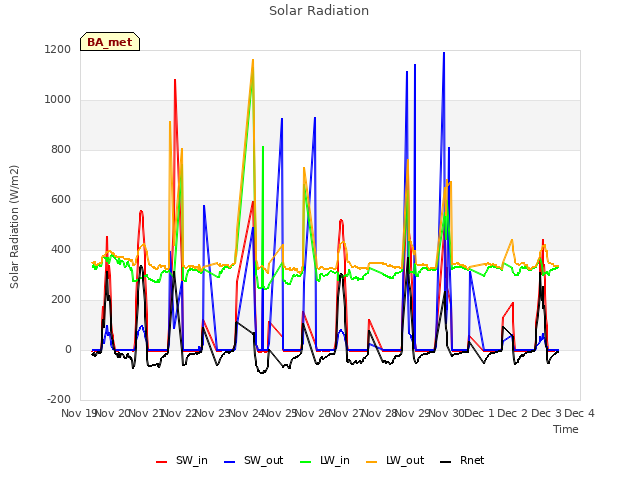Click the Dec 4 x-axis tick label
Viewport: 640px width, 480px height.
point(579,413)
